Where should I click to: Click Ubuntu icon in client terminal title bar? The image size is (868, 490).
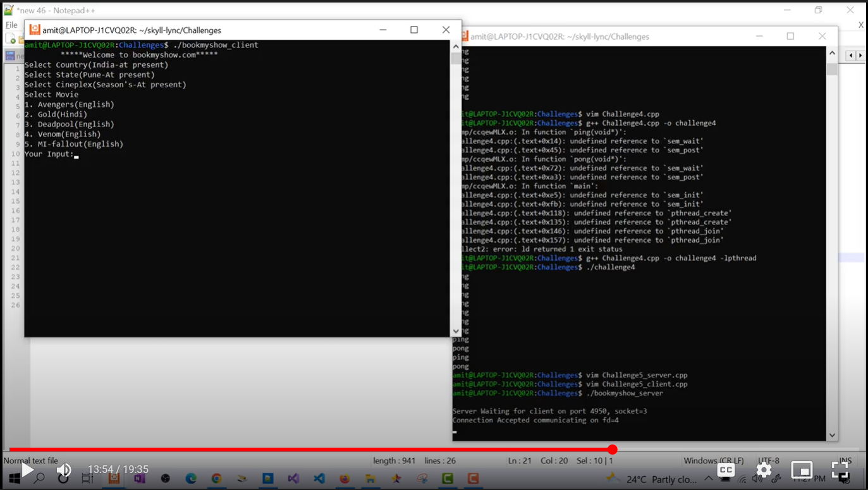point(35,30)
